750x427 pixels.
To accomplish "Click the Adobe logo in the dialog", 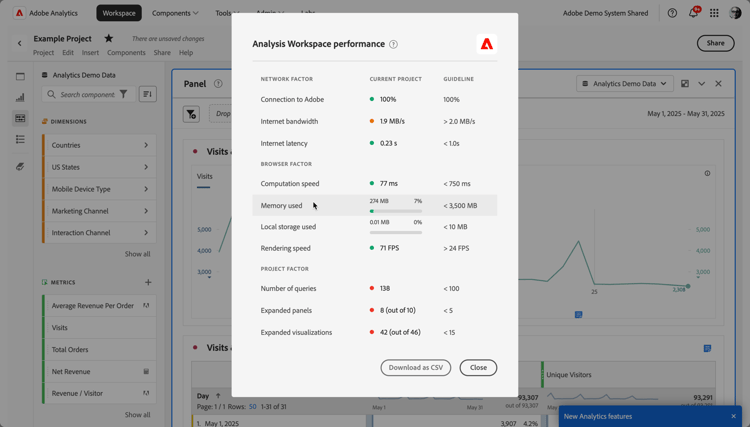I will 486,44.
